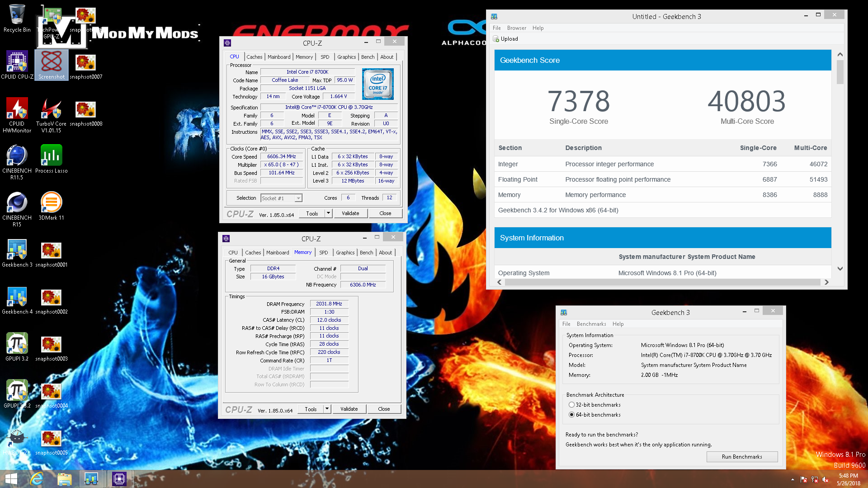Select the Screenshot desktop icon
This screenshot has width=868, height=488.
click(x=52, y=65)
